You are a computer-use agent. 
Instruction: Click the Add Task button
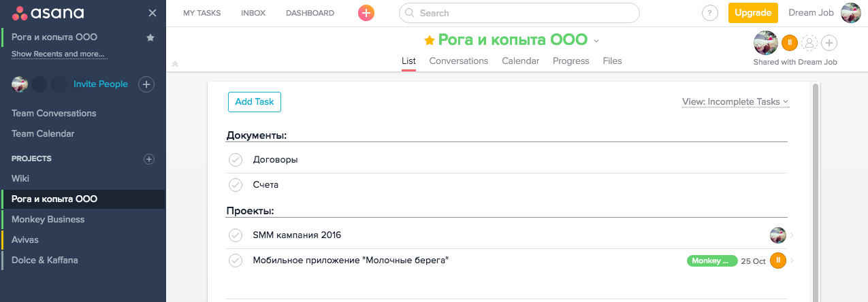255,102
